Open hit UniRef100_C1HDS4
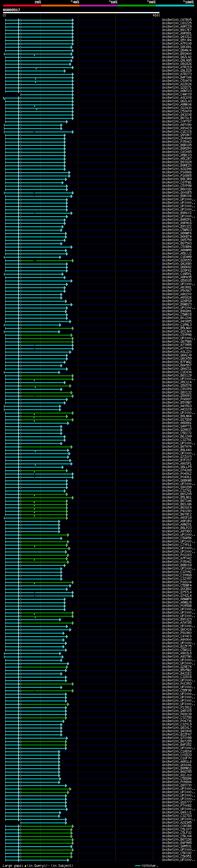Screen dimensions: 197x868 pyautogui.click(x=177, y=751)
